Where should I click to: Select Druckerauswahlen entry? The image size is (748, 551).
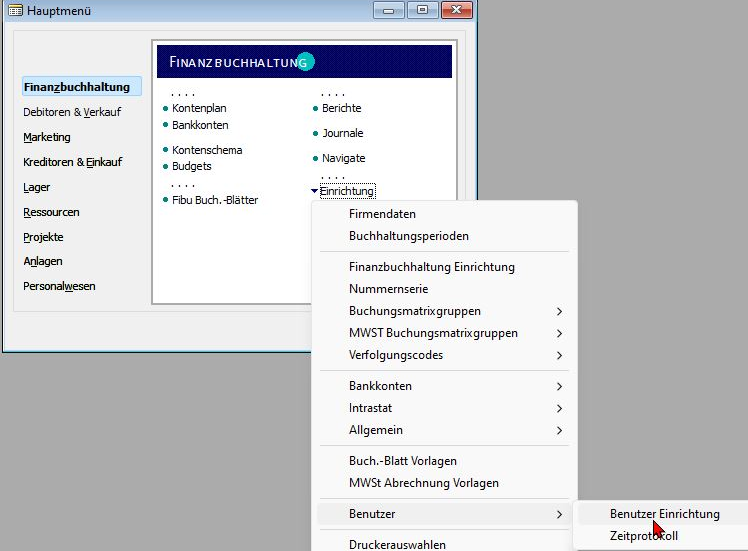tap(444, 544)
